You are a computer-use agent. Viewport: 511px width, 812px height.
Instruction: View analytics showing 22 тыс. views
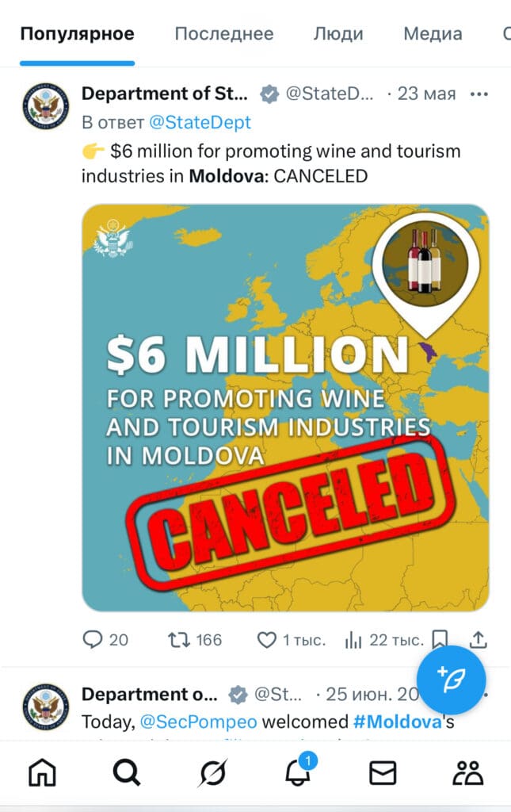[x=353, y=639]
